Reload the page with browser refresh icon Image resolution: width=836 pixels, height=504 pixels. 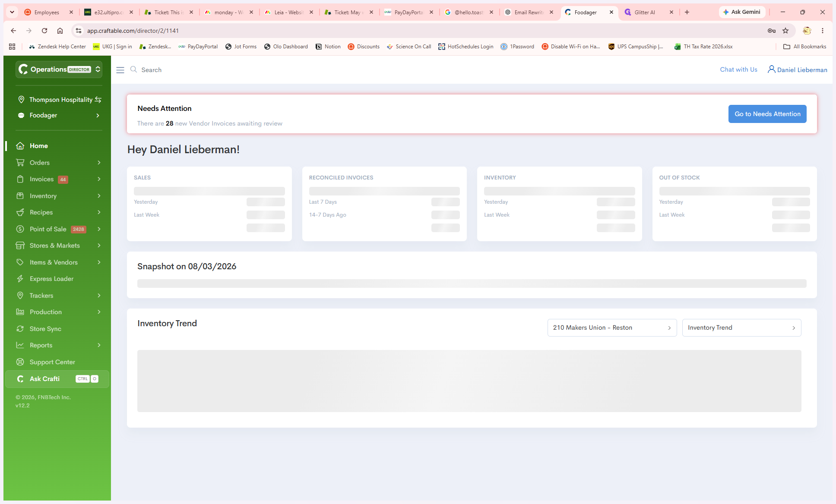[44, 31]
